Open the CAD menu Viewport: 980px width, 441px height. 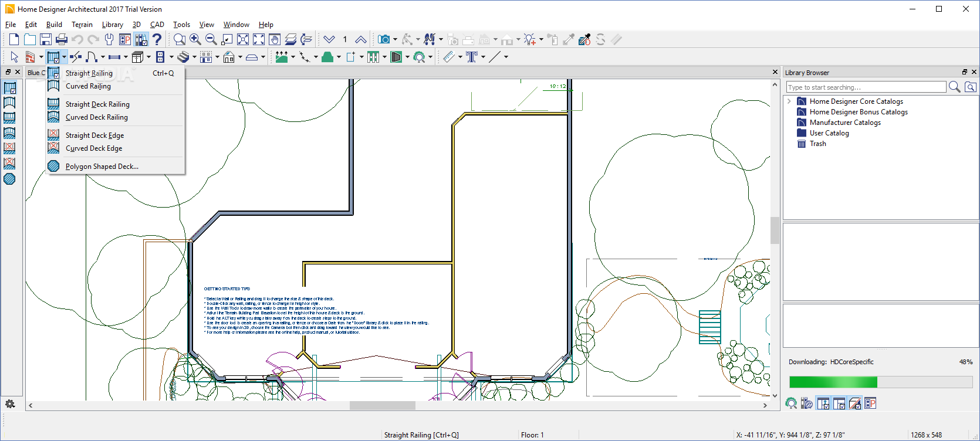tap(157, 25)
